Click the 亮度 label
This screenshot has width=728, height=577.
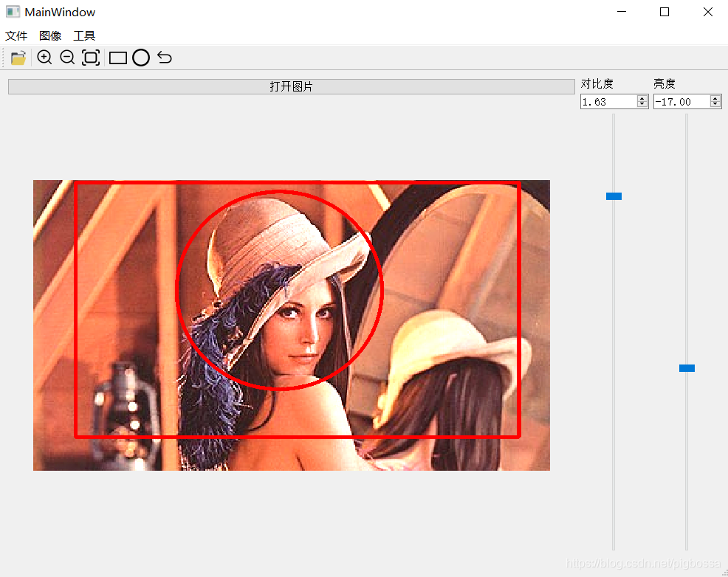coord(665,84)
